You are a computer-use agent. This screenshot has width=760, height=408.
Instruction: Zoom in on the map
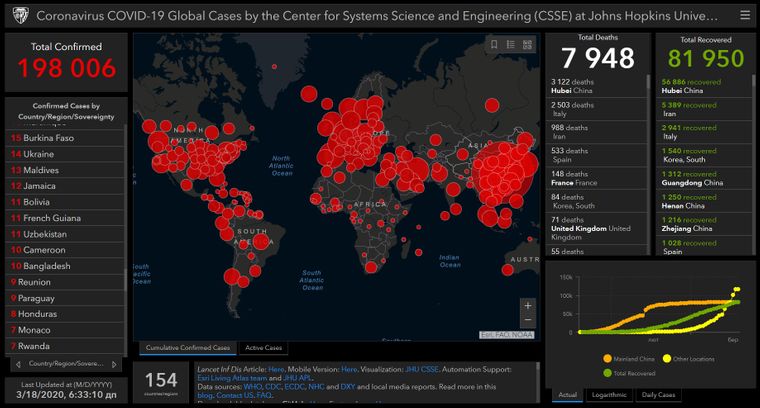pos(528,305)
